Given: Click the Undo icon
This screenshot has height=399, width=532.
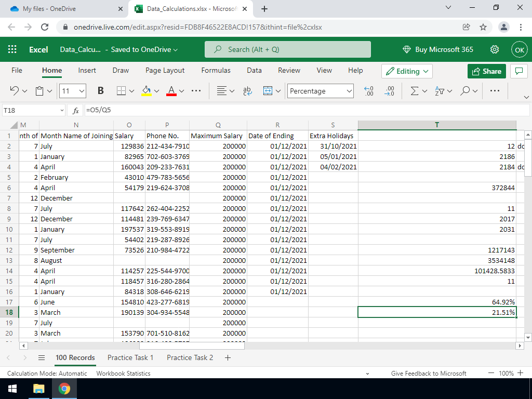Looking at the screenshot, I should pos(15,91).
